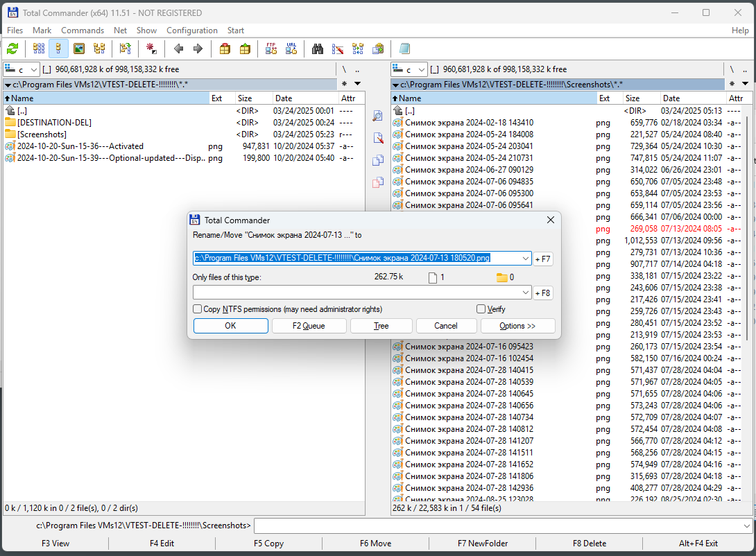Click the red asterisk toolbar icon
756x556 pixels.
[x=151, y=49]
